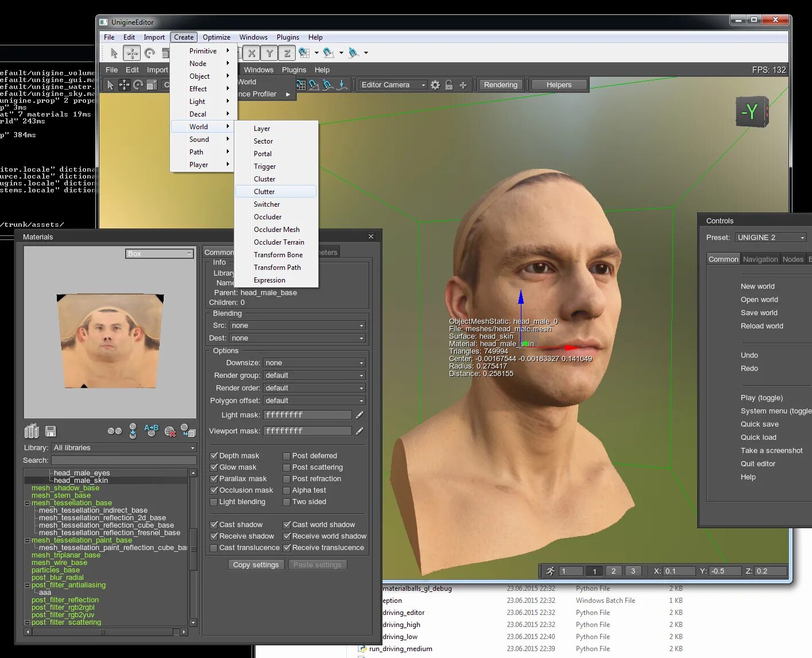The height and width of the screenshot is (658, 812).
Task: Clone material with double spheres icon
Action: pos(115,431)
